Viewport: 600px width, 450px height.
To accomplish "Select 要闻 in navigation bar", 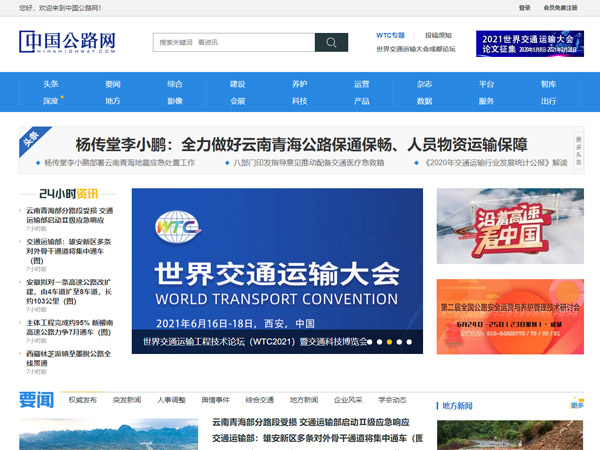I will coord(113,84).
